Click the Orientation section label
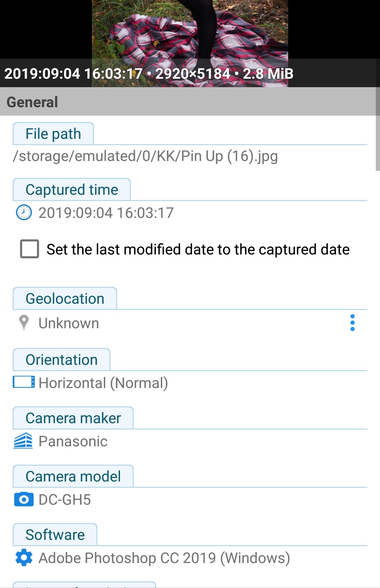 point(62,360)
